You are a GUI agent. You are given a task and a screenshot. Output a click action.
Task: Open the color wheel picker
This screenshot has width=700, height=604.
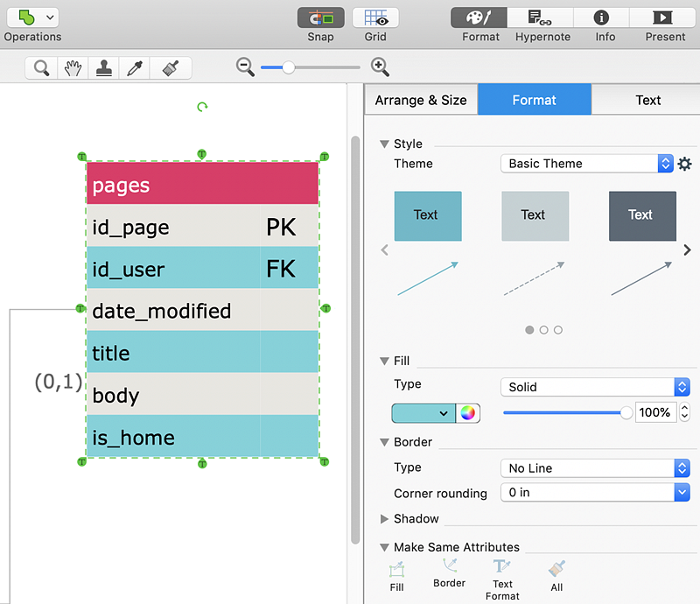[468, 413]
